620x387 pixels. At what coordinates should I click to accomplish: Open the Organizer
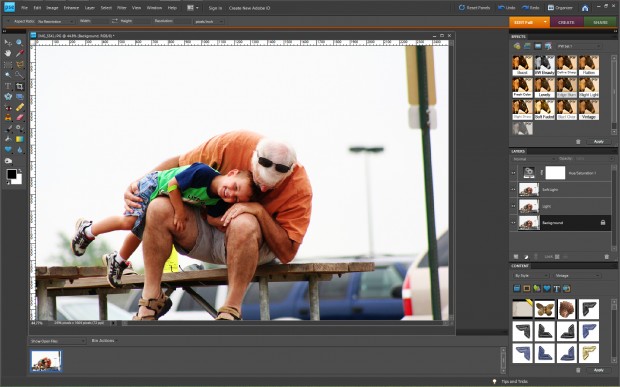(560, 8)
